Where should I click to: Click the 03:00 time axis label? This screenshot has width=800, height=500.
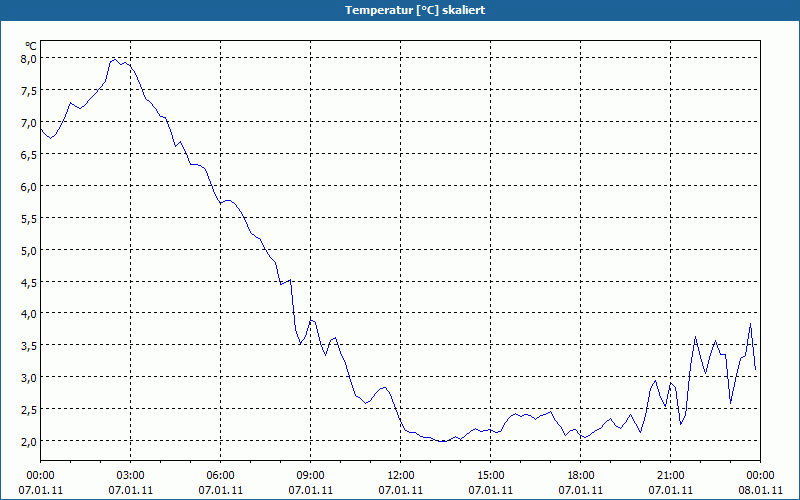131,476
